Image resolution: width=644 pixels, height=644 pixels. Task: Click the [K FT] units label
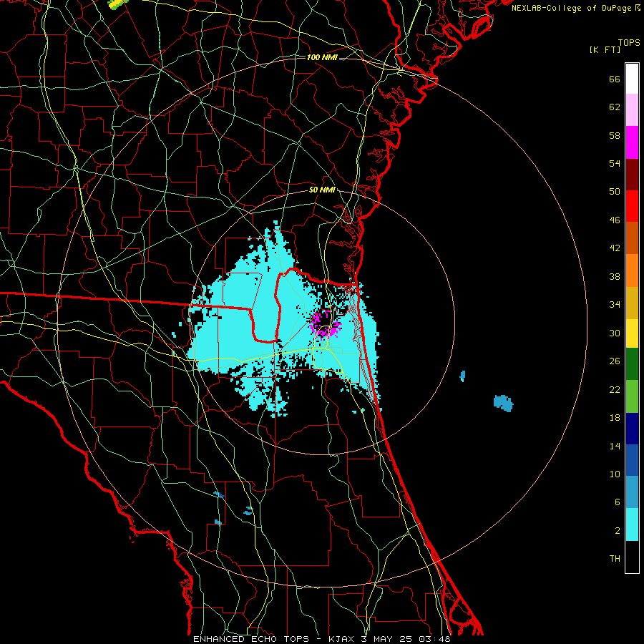click(x=605, y=50)
